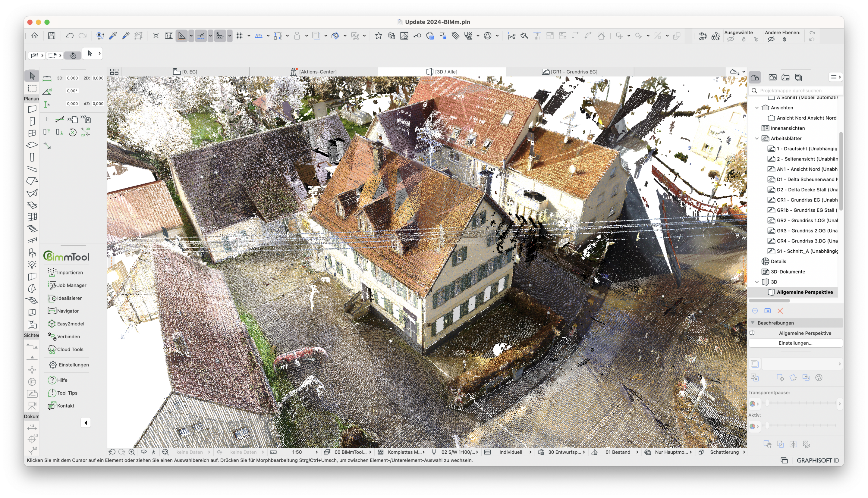Delete view with the red X icon
Image resolution: width=868 pixels, height=498 pixels.
780,311
